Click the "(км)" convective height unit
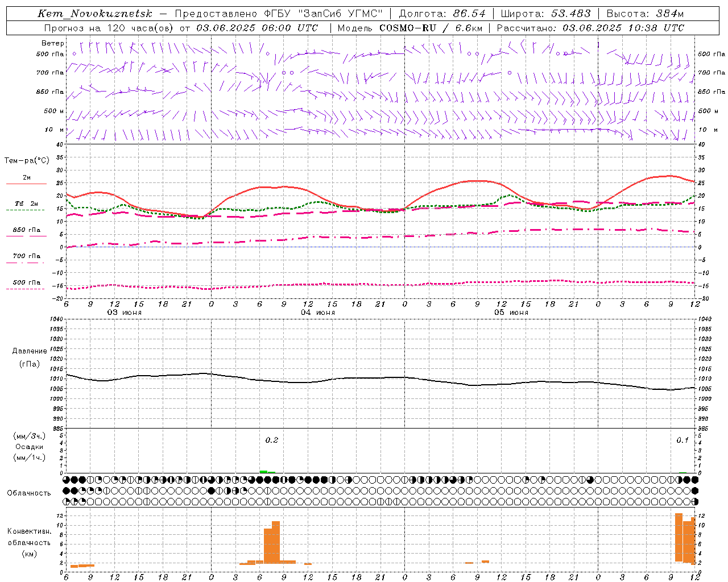 pos(30,554)
